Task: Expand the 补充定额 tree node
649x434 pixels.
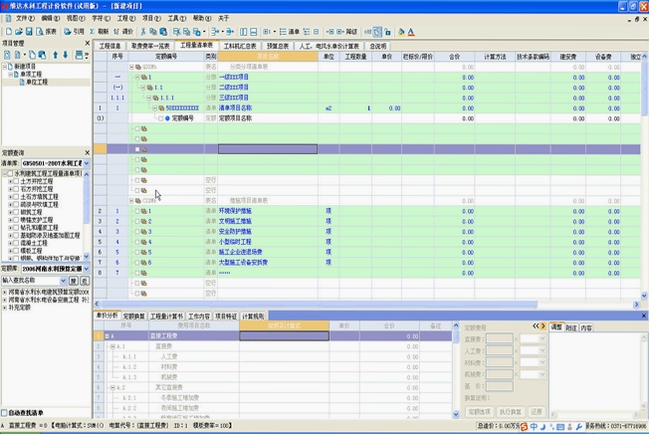Action: pyautogui.click(x=5, y=307)
